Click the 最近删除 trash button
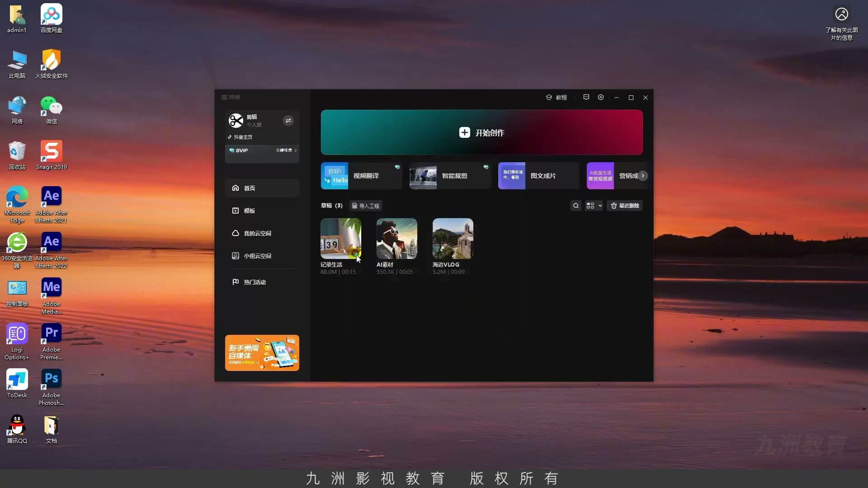Image resolution: width=868 pixels, height=488 pixels. [x=625, y=206]
